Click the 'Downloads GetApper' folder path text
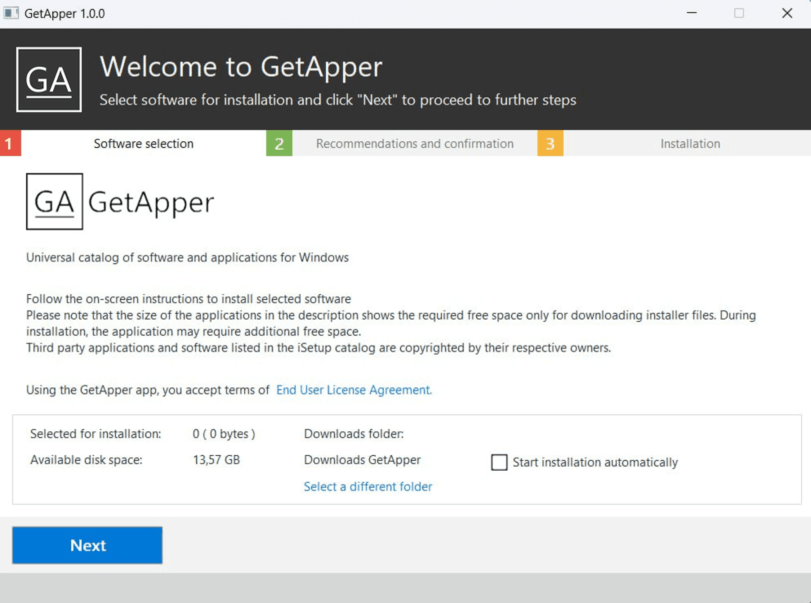This screenshot has width=811, height=603. [x=362, y=460]
